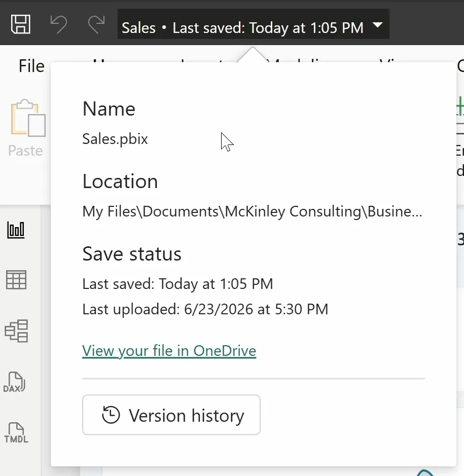This screenshot has width=464, height=476.
Task: Click the Undo arrow icon
Action: [58, 24]
